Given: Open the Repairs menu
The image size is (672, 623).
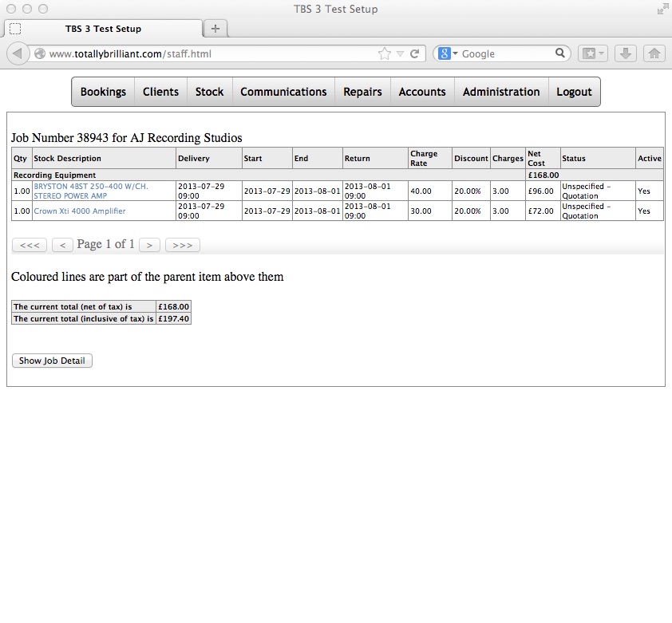Looking at the screenshot, I should 362,92.
